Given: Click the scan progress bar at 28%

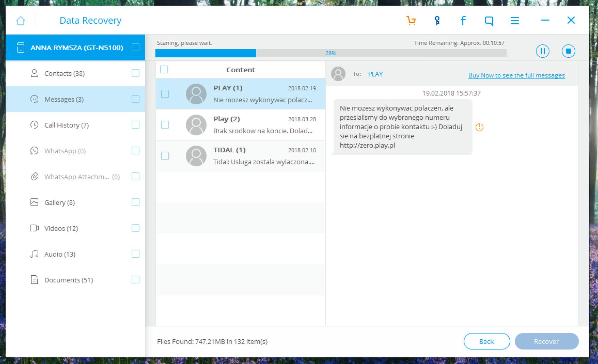Looking at the screenshot, I should click(331, 53).
